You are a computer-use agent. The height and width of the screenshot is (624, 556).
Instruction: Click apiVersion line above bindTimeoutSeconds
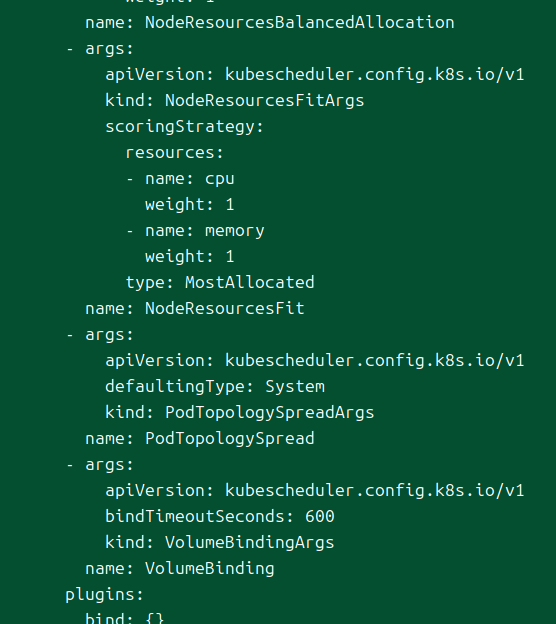[314, 491]
